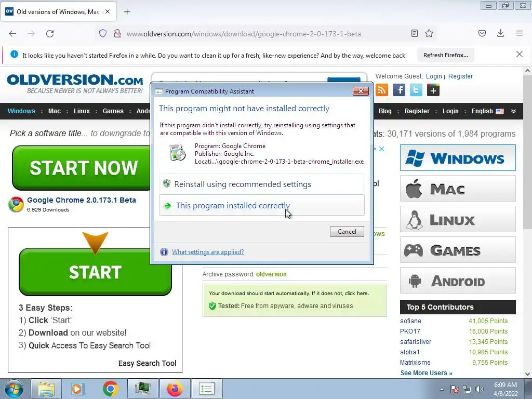The image size is (532, 399).
Task: Click the Firefox back arrow
Action: pyautogui.click(x=12, y=34)
